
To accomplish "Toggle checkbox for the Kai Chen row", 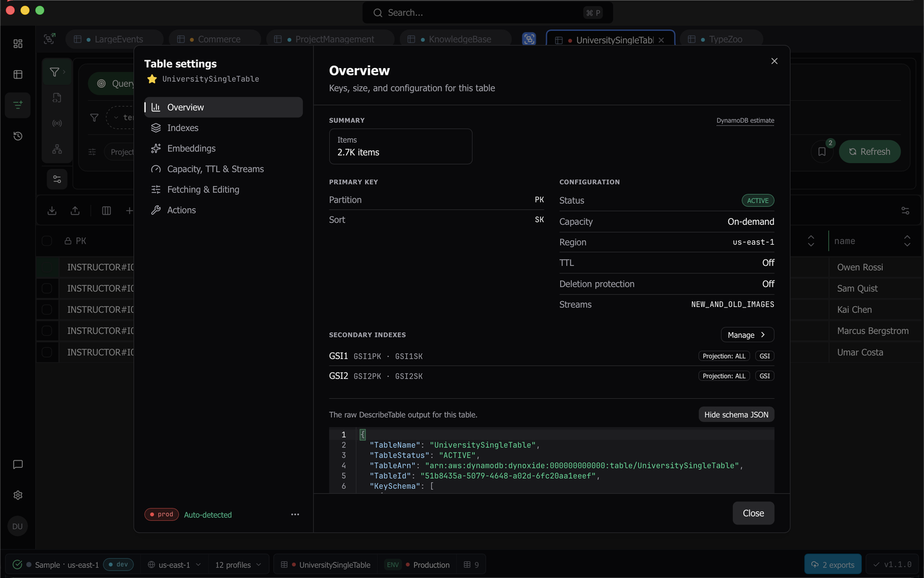I will 47,310.
